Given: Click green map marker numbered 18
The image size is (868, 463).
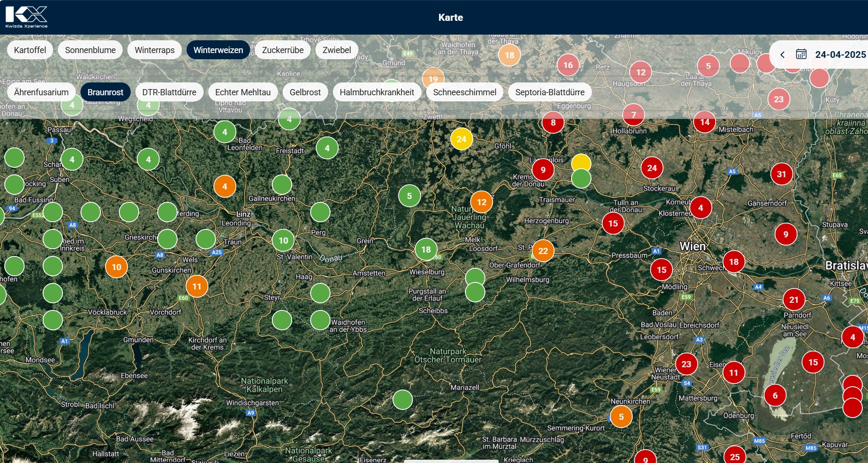Looking at the screenshot, I should point(426,249).
